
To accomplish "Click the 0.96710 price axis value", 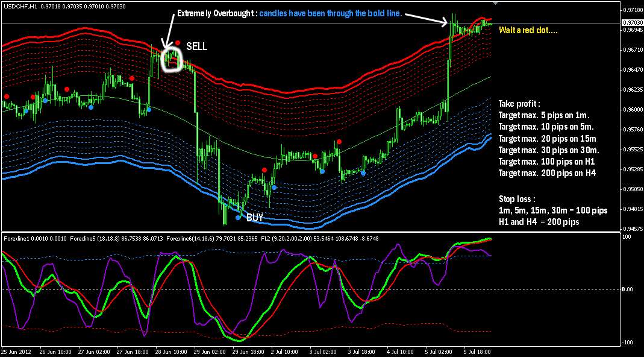I will (633, 49).
